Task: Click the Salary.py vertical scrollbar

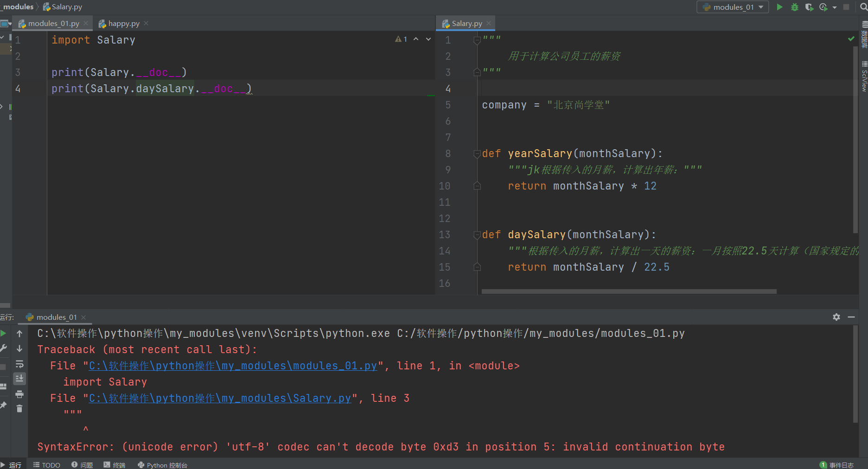Action: coord(855,139)
